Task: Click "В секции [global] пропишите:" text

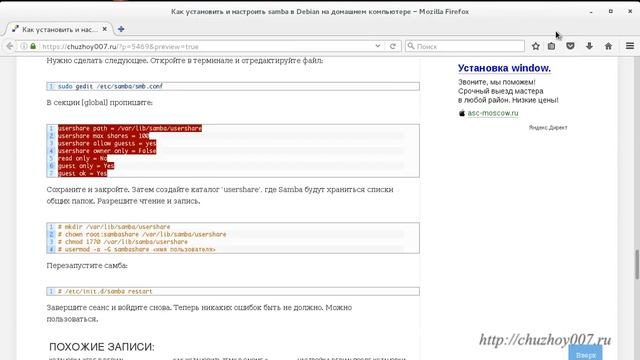Action: click(100, 102)
